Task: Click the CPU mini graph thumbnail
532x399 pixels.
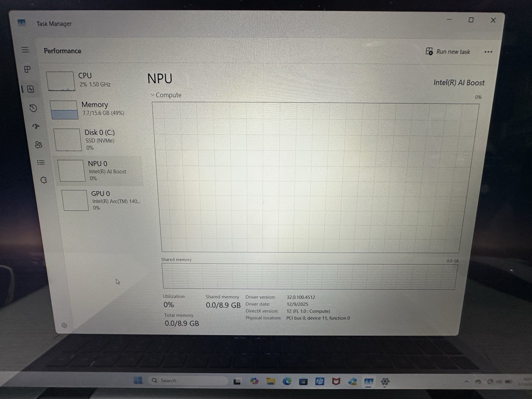Action: [x=61, y=81]
